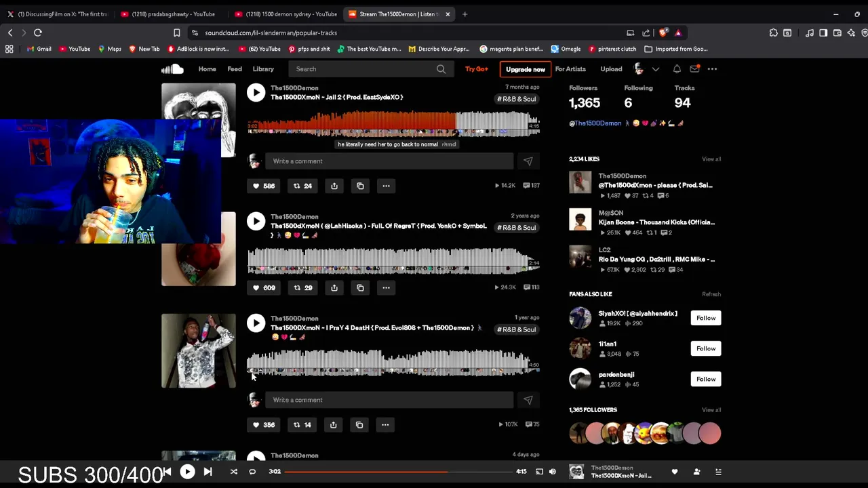Image resolution: width=868 pixels, height=488 pixels.
Task: Click the Upgrade now button
Action: click(x=526, y=69)
